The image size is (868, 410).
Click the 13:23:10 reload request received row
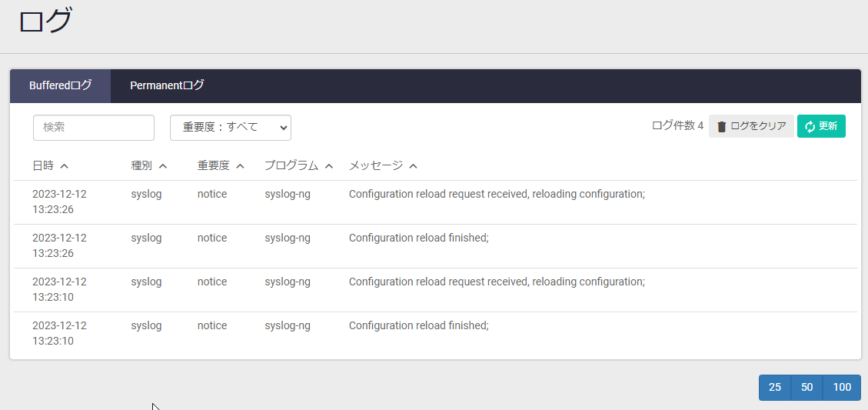[x=435, y=290]
